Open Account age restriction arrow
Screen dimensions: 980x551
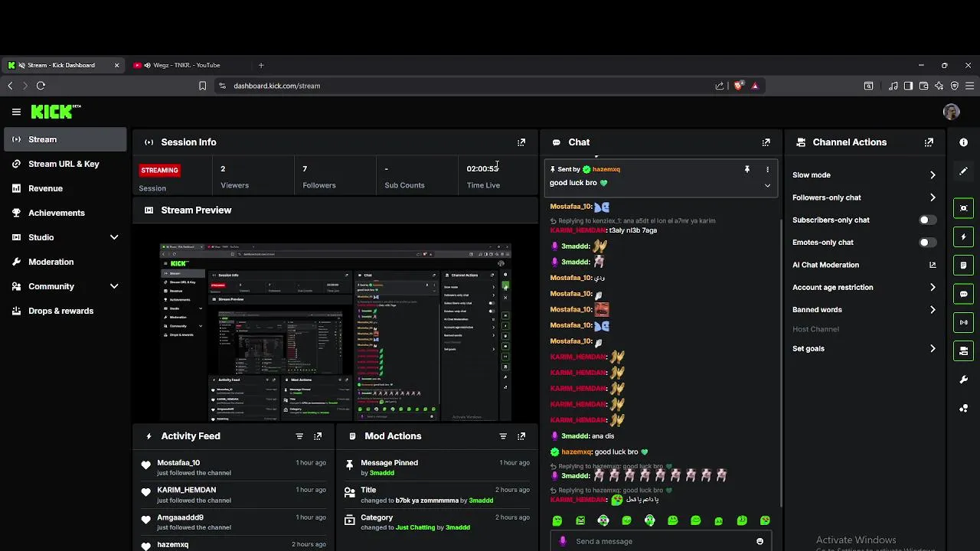(933, 288)
